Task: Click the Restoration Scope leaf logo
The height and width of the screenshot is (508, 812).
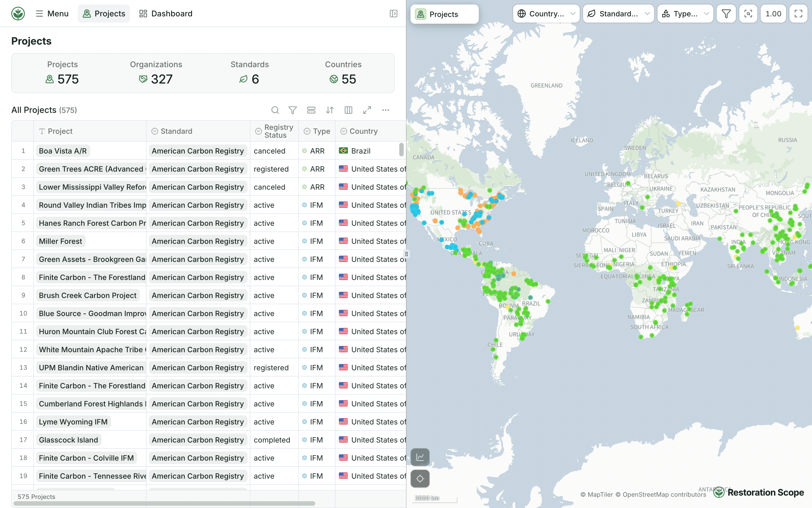Action: pyautogui.click(x=18, y=14)
